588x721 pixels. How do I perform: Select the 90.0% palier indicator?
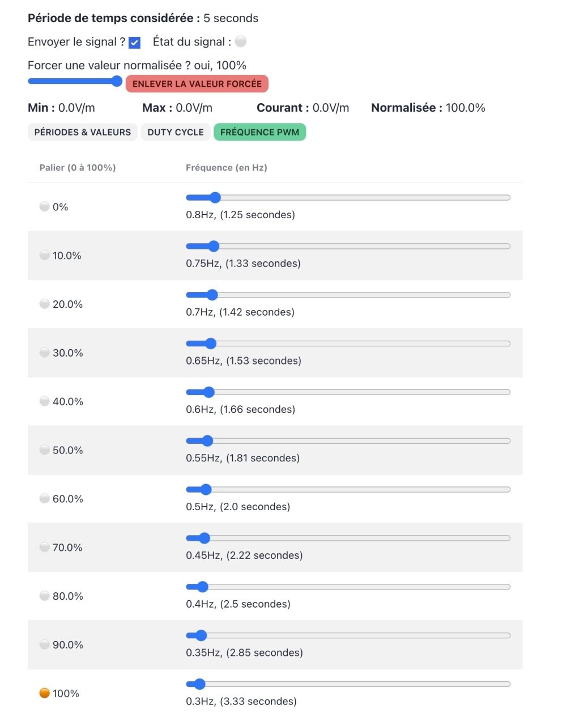click(44, 644)
